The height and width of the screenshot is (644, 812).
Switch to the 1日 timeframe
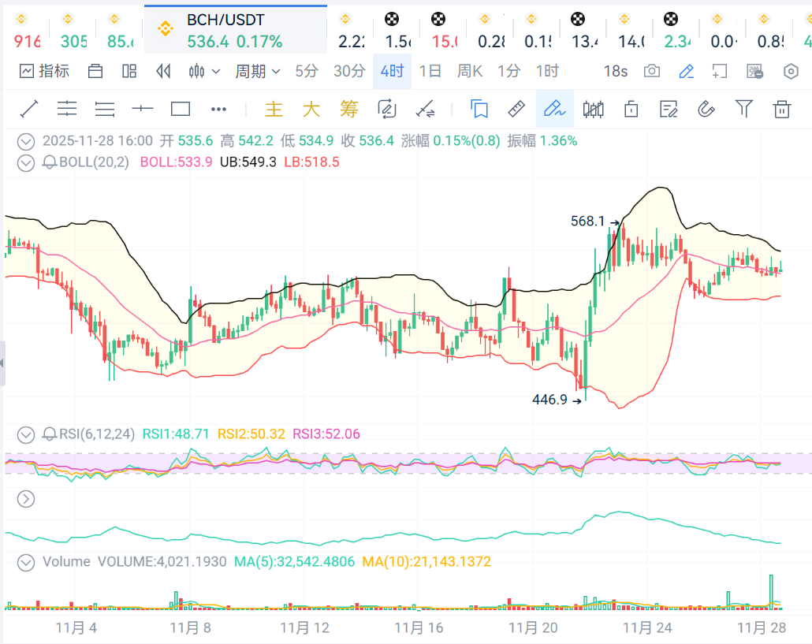430,72
